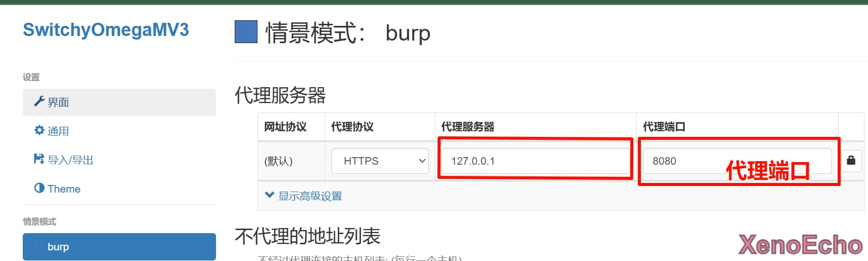The width and height of the screenshot is (868, 261).
Task: Click the SwitchyOmegaMV3 title link
Action: (106, 29)
